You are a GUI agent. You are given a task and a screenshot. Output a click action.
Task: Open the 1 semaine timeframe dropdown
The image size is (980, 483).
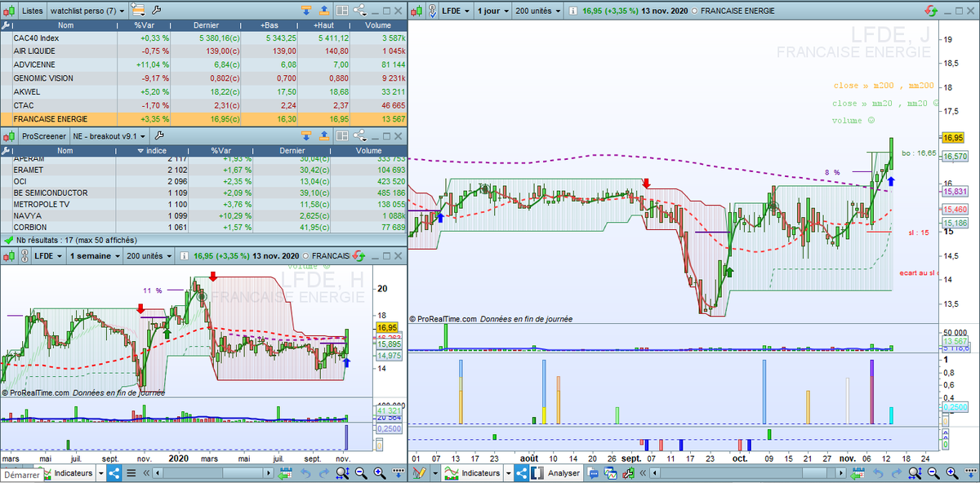coord(93,255)
